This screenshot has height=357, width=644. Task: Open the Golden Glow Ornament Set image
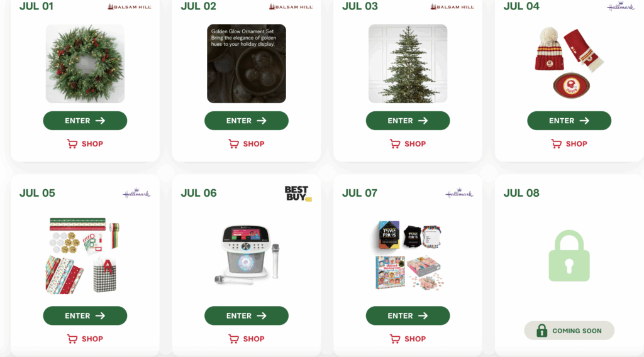tap(247, 63)
